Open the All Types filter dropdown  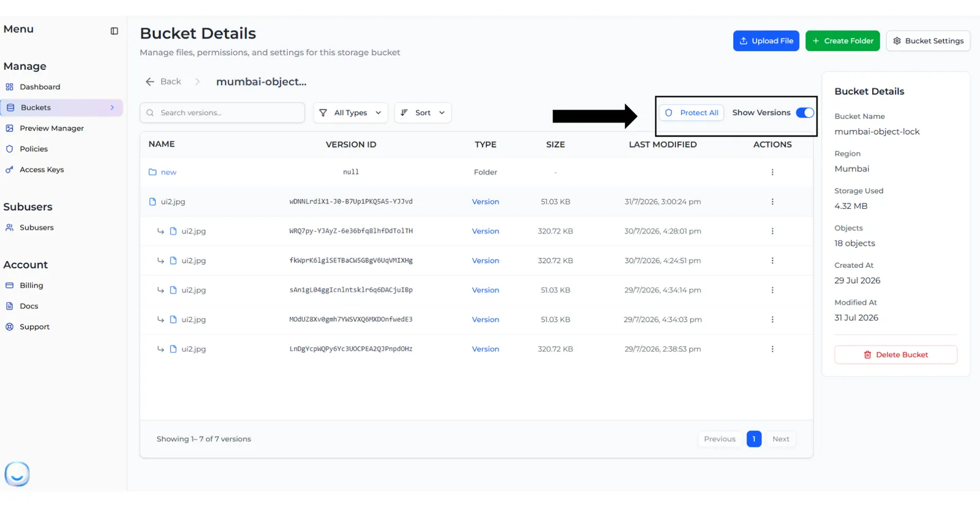click(350, 113)
